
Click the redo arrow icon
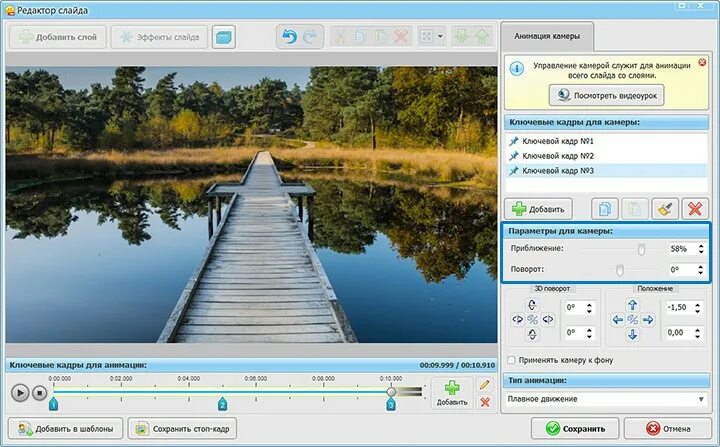coord(310,36)
